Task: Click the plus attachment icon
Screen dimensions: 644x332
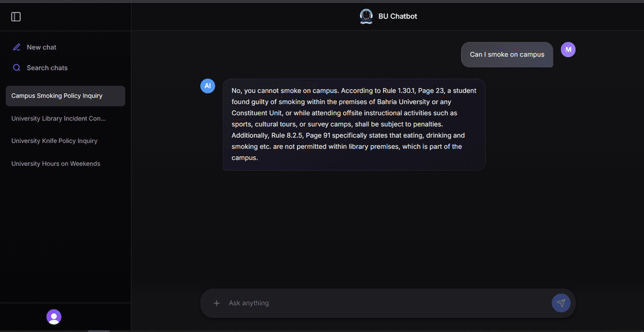Action: coord(216,303)
